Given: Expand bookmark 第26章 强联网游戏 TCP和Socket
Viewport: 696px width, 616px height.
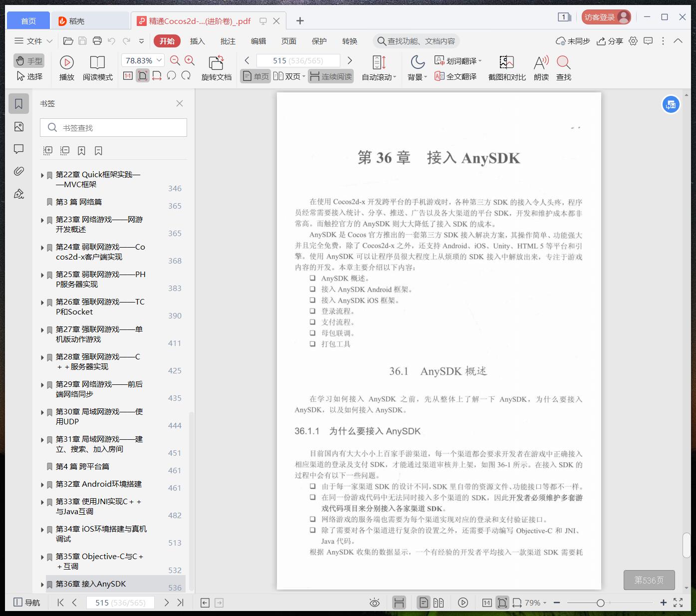Looking at the screenshot, I should (x=42, y=303).
